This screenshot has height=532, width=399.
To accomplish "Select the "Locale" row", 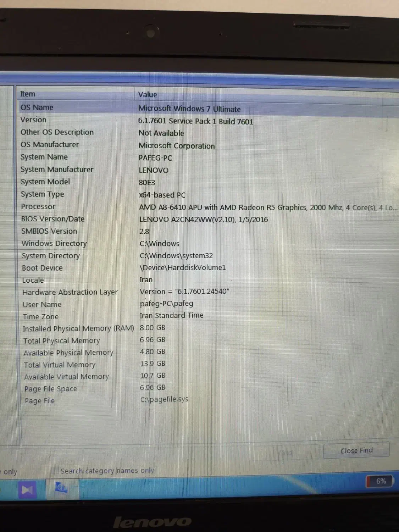I will (208, 280).
